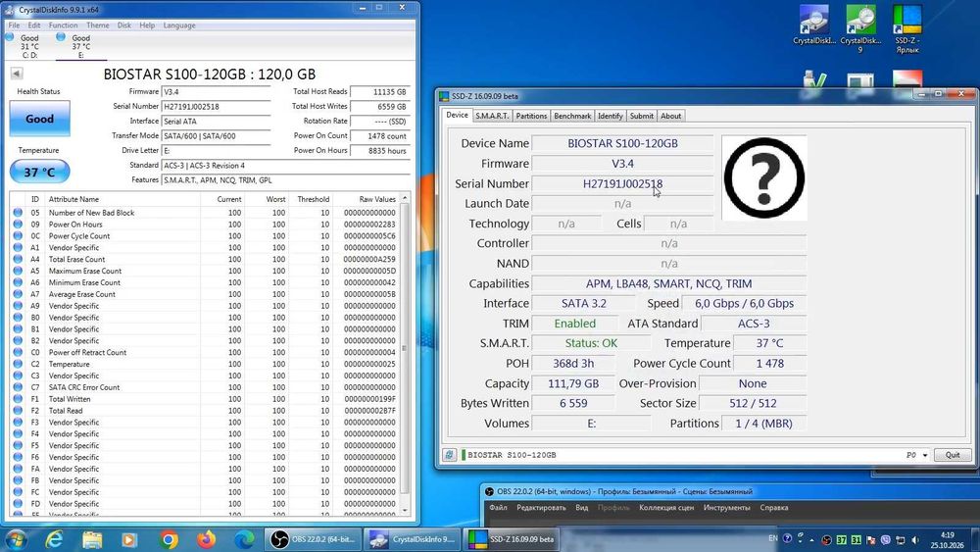Open OBS Редактировать menu
This screenshot has height=552, width=980.
tap(541, 508)
